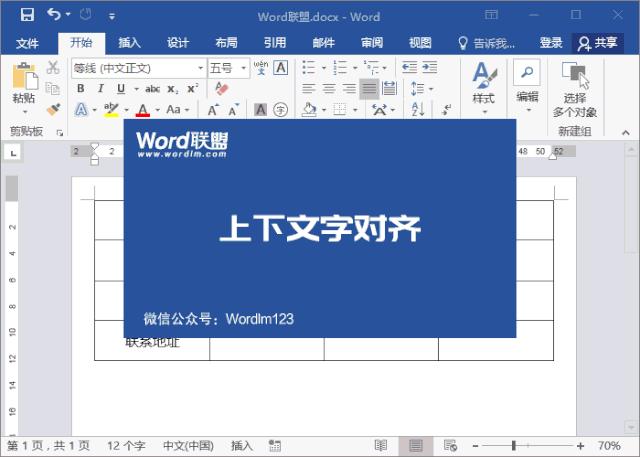Click the borders icon

(340, 109)
